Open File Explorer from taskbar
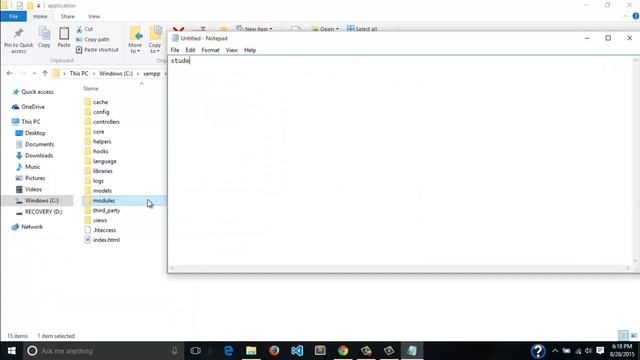The height and width of the screenshot is (360, 640). click(251, 351)
